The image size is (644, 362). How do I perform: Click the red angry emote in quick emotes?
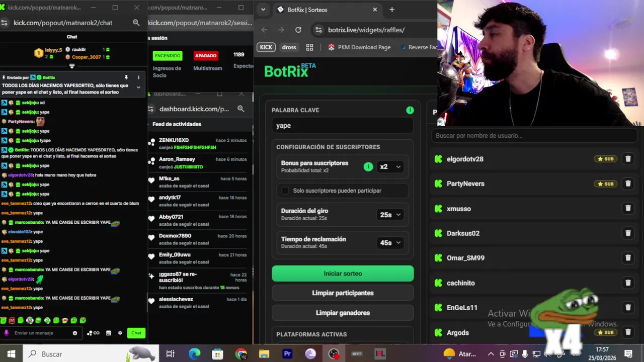click(x=12, y=320)
